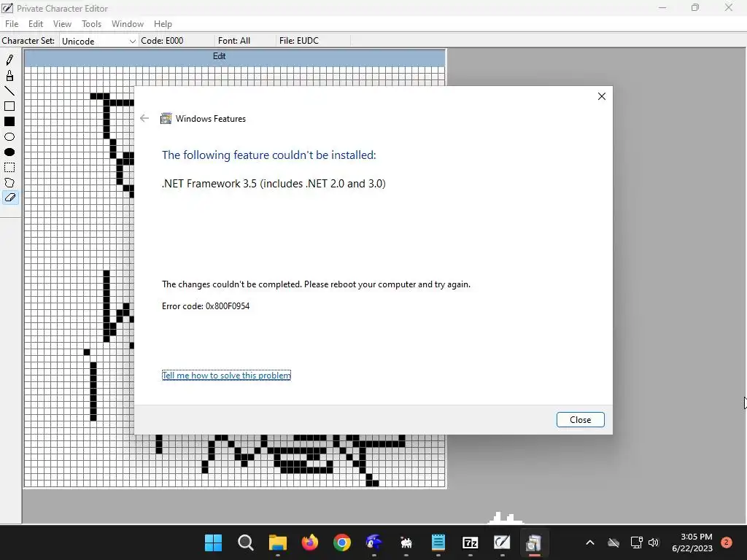Click back arrow in Windows Features dialog
Image resolution: width=747 pixels, height=560 pixels.
coord(144,118)
